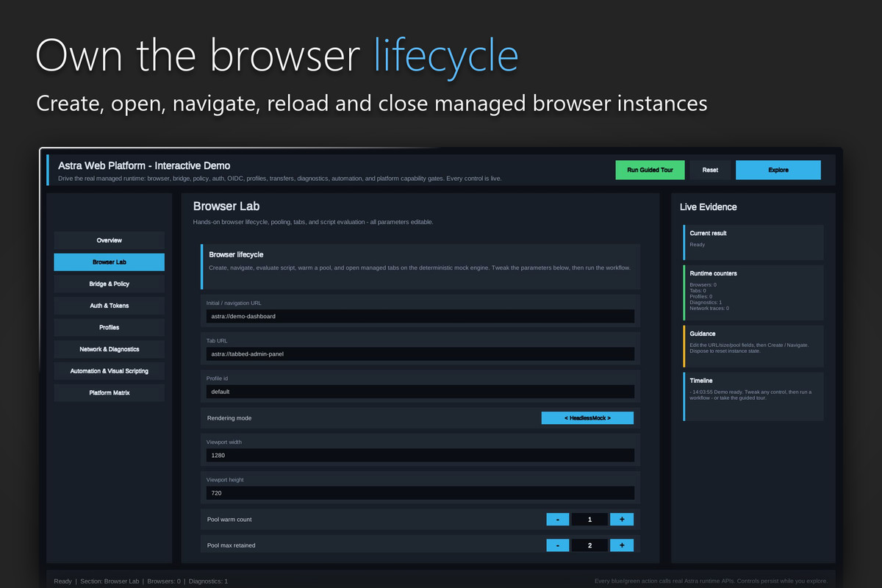Click 'Ready' in the bottom status bar
The width and height of the screenshot is (882, 588).
(x=63, y=581)
